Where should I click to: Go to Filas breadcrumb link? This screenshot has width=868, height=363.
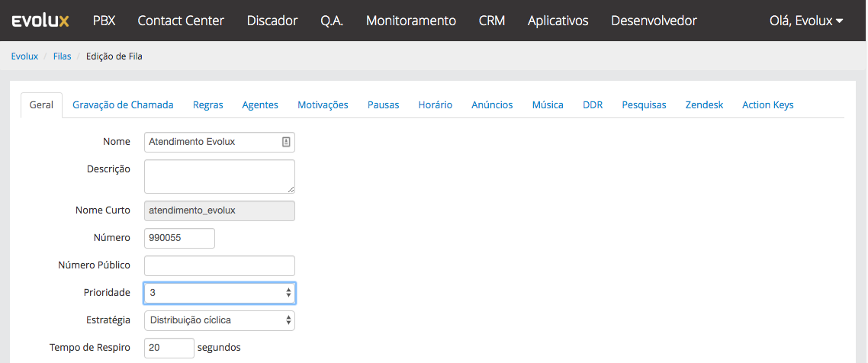[x=62, y=56]
